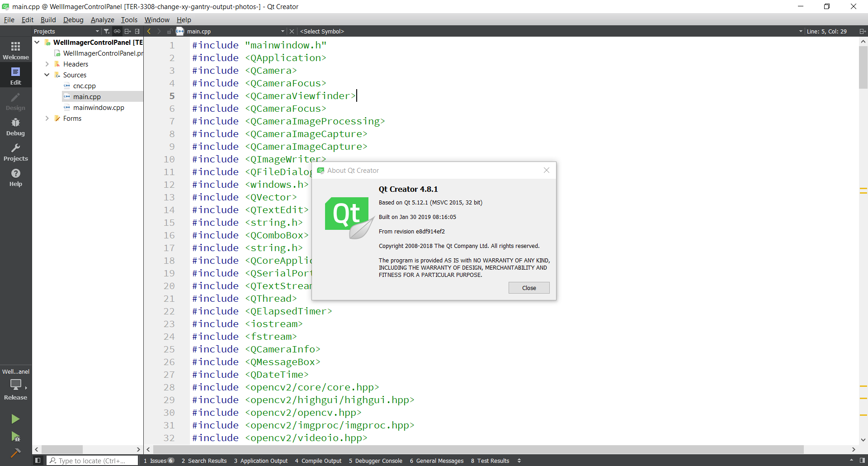The height and width of the screenshot is (466, 868).
Task: Click Close in About Qt Creator dialog
Action: [528, 288]
